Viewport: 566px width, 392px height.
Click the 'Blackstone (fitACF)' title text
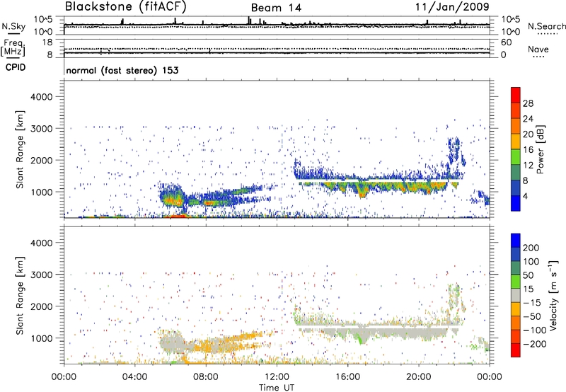126,7
